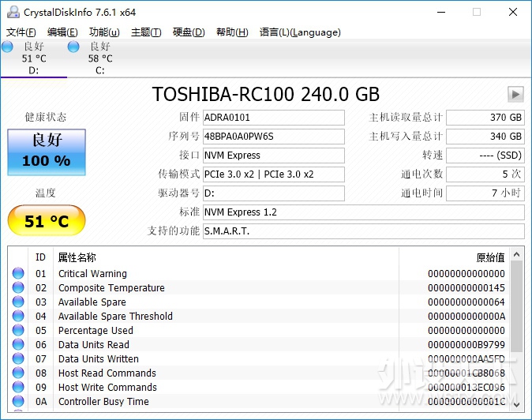Select the Composite Temperature attribute name
The image size is (532, 420).
111,287
